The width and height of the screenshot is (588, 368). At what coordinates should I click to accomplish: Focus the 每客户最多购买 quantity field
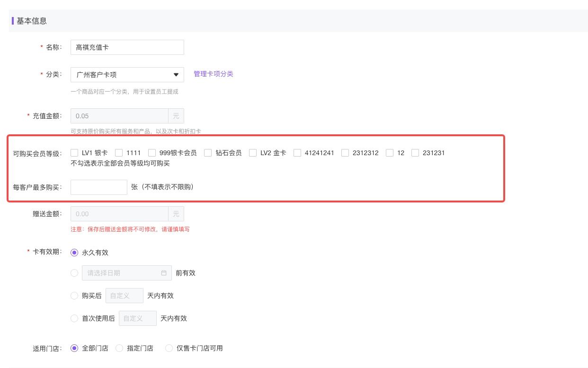[99, 187]
